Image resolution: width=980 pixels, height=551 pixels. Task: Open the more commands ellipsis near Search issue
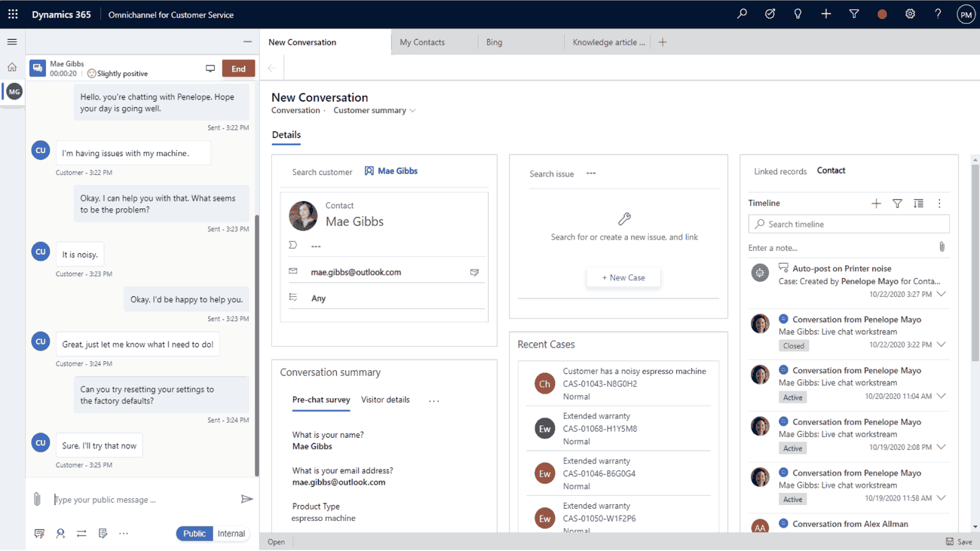(x=591, y=174)
